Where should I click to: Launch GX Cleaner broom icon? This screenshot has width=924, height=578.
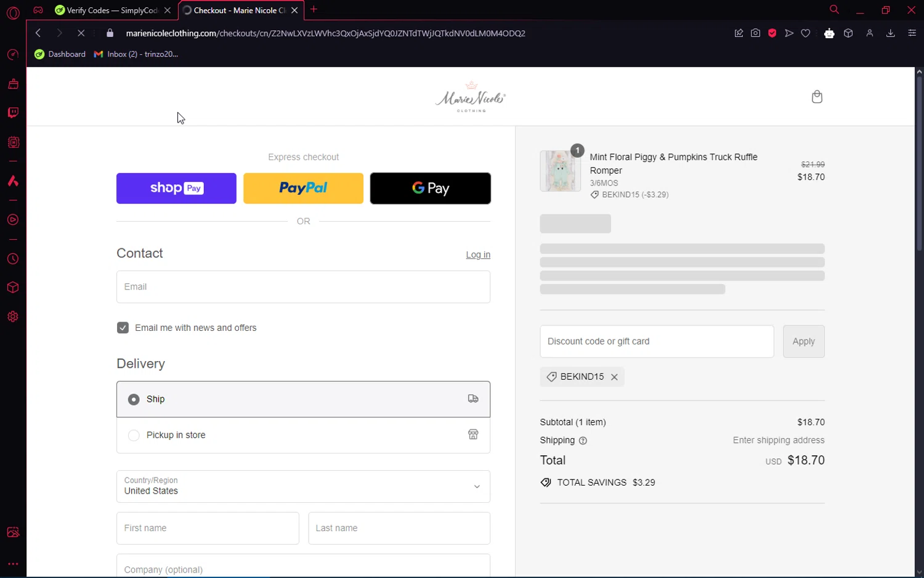[x=13, y=84]
